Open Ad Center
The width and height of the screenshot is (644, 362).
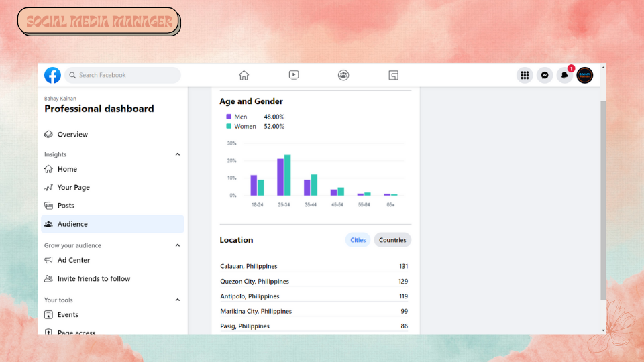coord(113,260)
